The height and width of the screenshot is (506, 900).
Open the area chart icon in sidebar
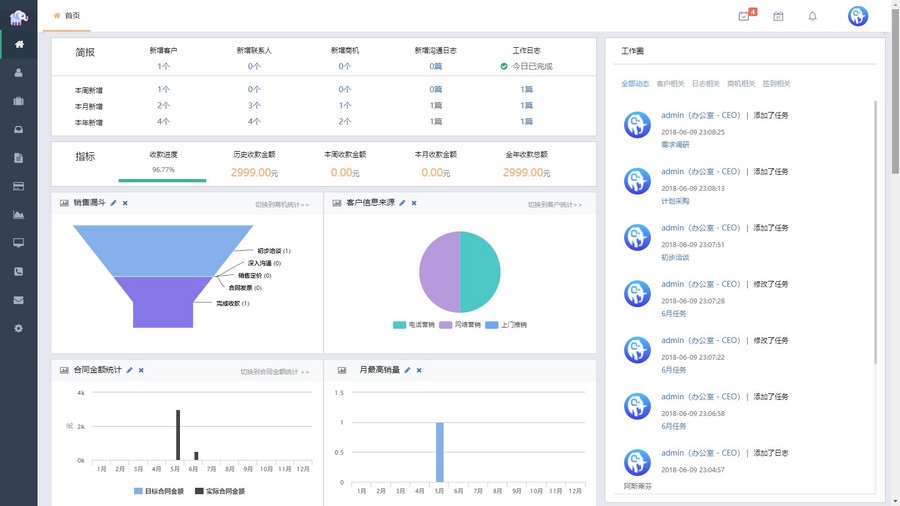click(19, 215)
